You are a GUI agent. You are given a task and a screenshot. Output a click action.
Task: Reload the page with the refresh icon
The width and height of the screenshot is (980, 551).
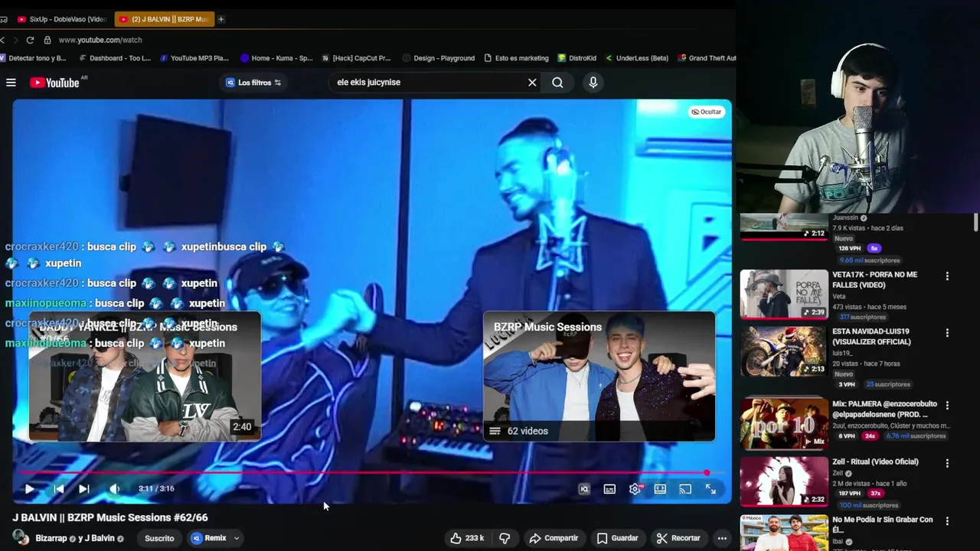[30, 40]
